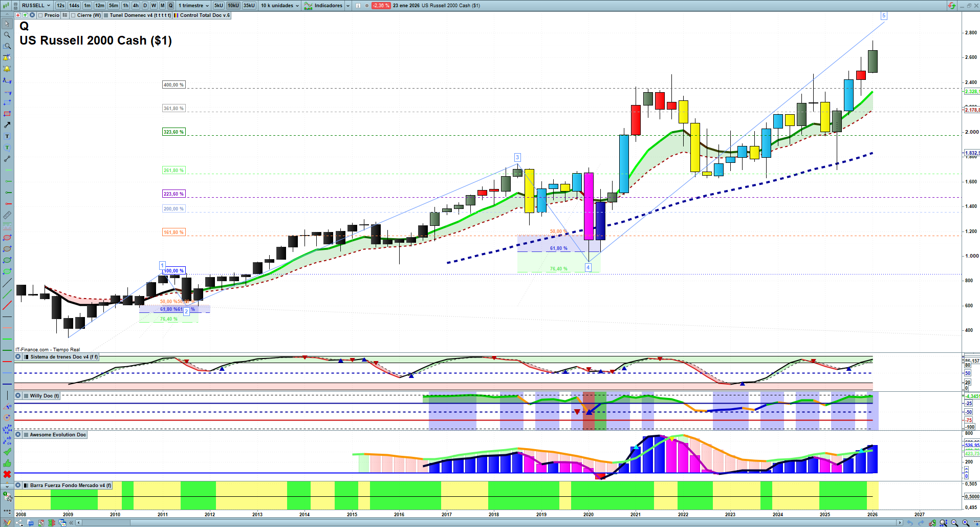Select the blue T text tool

tap(7, 136)
